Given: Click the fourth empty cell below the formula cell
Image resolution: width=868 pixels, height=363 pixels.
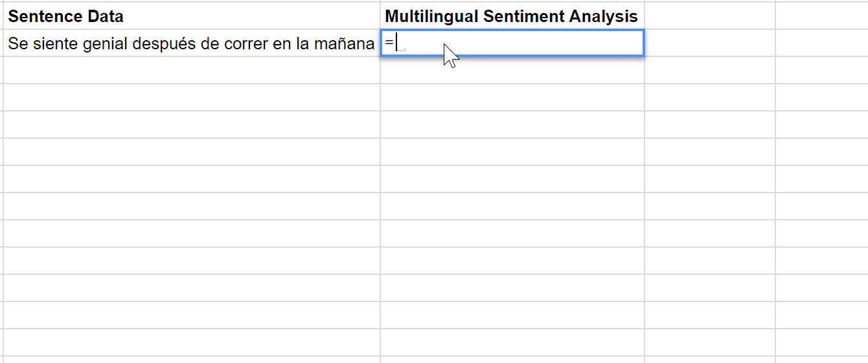Looking at the screenshot, I should [512, 152].
